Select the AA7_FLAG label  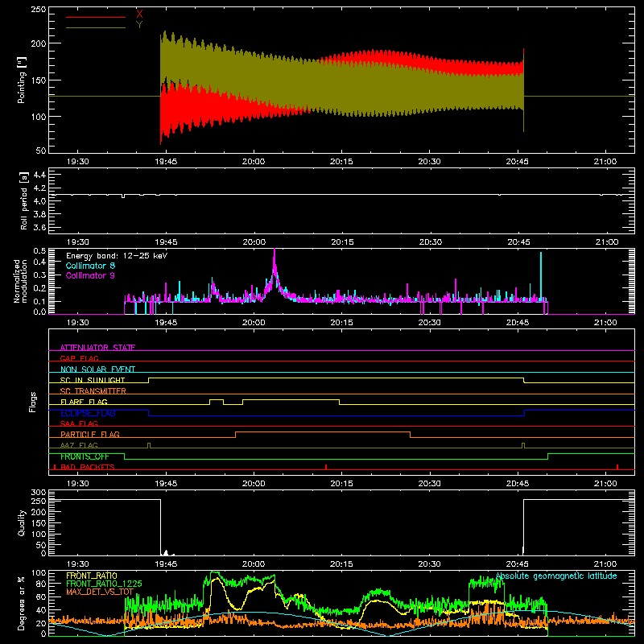point(79,445)
